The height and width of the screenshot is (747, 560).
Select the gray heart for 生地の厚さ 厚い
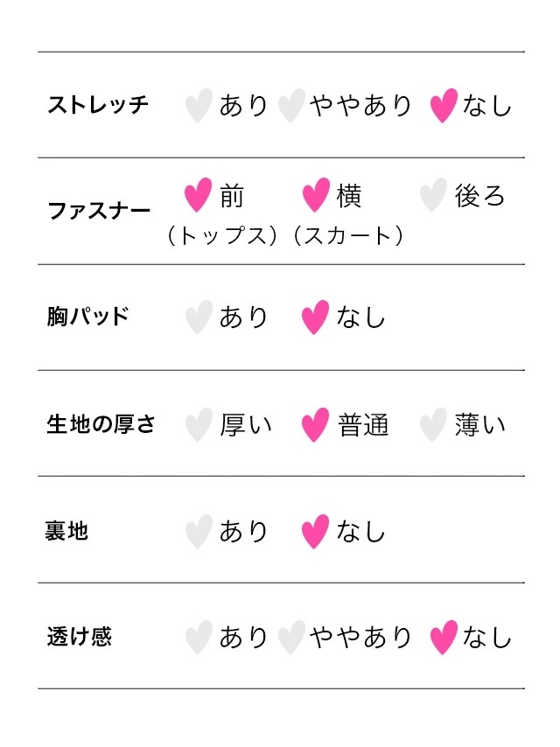199,425
